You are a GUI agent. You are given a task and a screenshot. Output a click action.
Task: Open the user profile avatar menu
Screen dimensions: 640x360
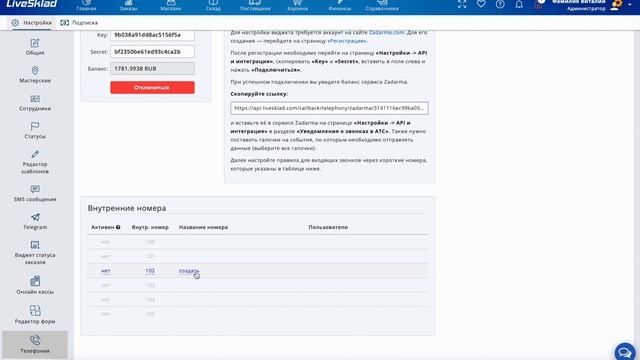pos(617,5)
